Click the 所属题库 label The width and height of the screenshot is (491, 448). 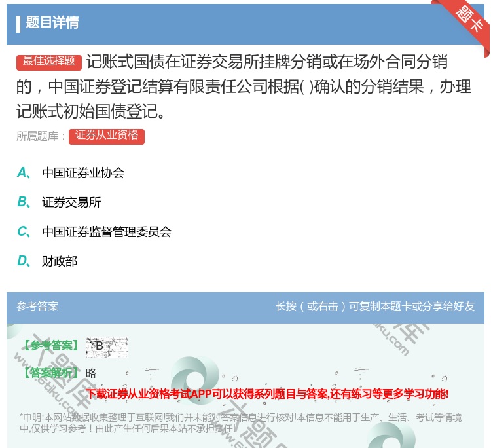pos(41,136)
